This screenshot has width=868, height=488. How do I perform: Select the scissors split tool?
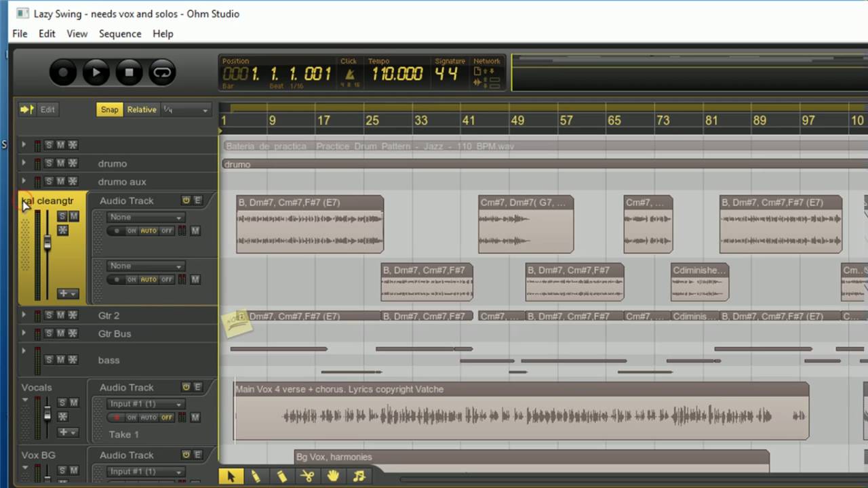[x=307, y=476]
